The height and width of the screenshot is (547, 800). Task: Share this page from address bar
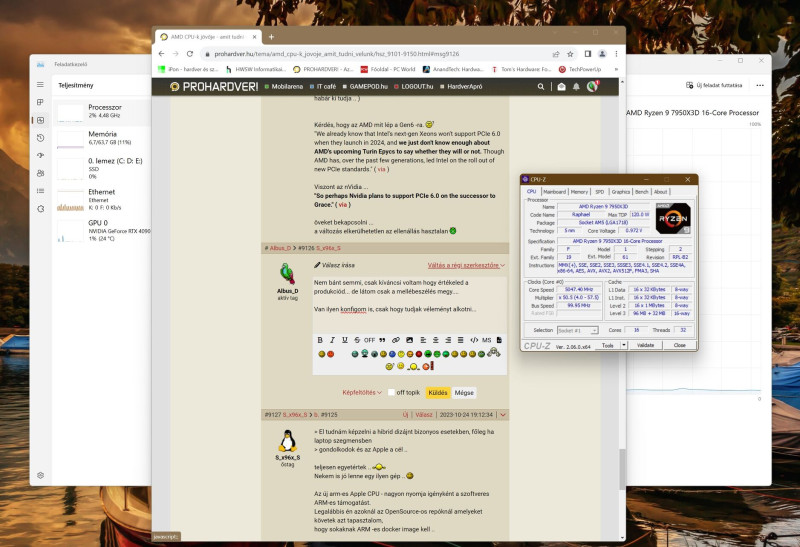556,54
